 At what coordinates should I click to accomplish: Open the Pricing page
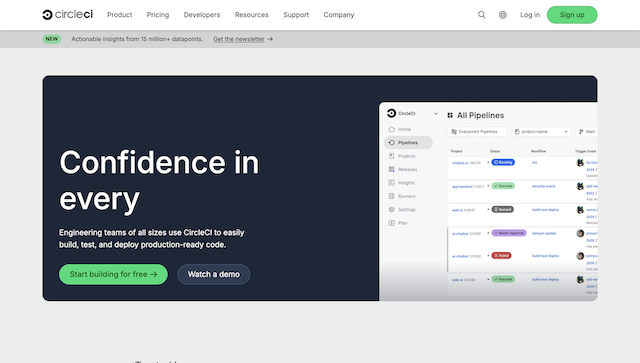click(x=158, y=15)
